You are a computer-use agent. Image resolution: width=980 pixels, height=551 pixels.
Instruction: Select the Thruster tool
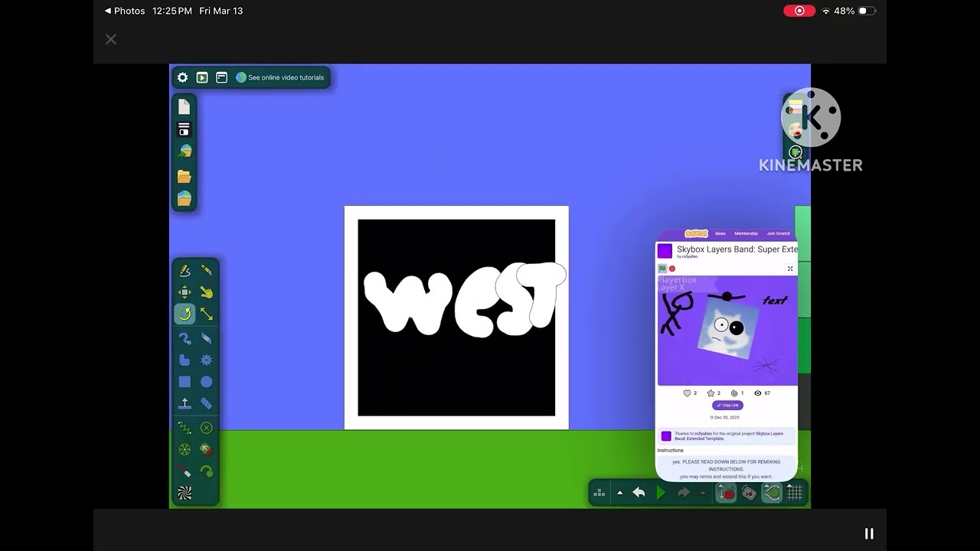click(x=207, y=449)
